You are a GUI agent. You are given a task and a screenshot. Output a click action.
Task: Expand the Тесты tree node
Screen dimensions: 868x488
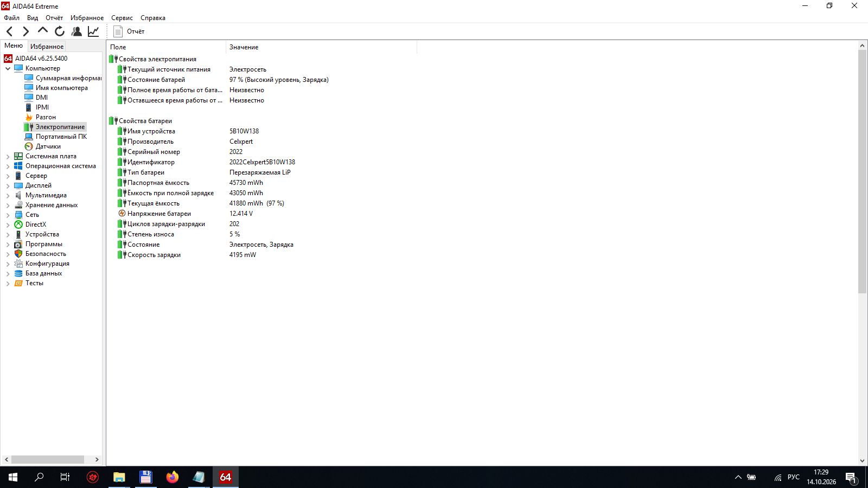pyautogui.click(x=8, y=283)
